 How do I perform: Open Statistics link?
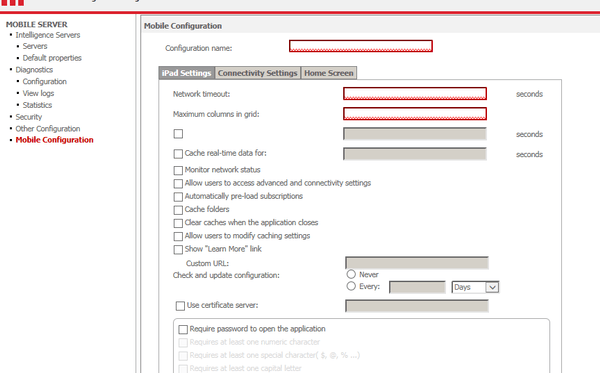(x=37, y=105)
